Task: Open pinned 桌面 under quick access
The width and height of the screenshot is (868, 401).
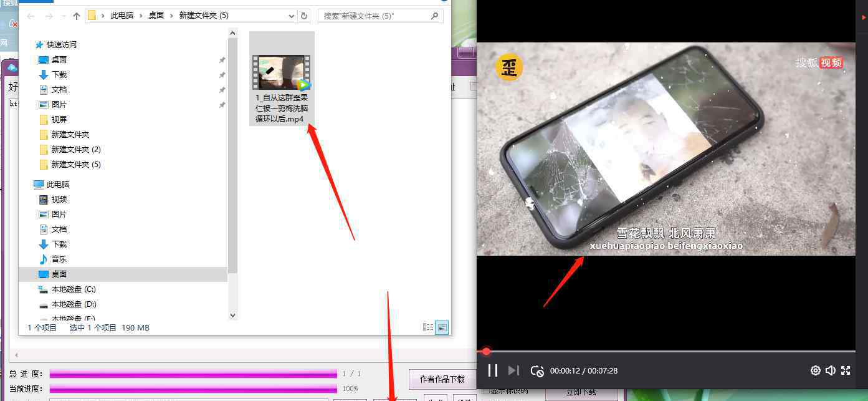Action: tap(59, 59)
